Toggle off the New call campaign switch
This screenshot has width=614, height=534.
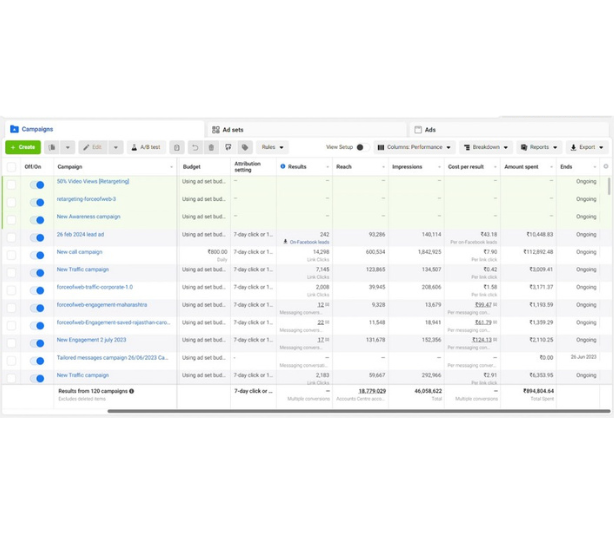(37, 254)
